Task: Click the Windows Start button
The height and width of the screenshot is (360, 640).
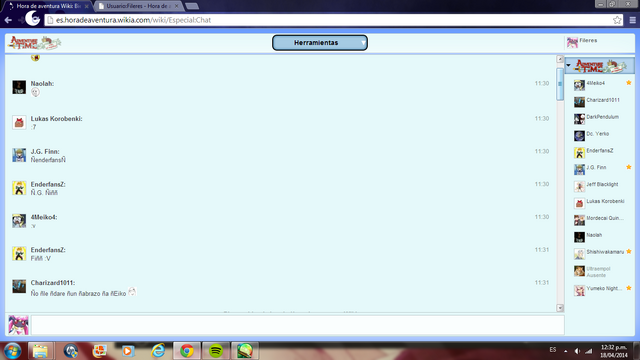Action: click(x=12, y=351)
